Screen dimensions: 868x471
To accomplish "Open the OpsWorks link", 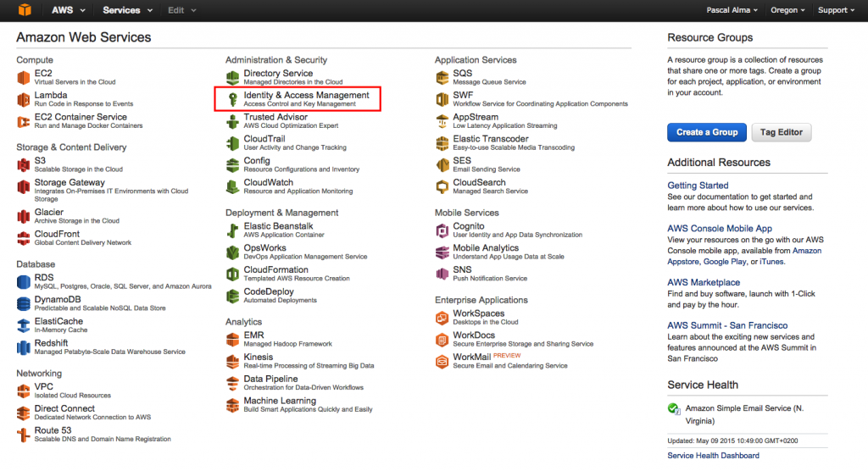I will click(264, 248).
